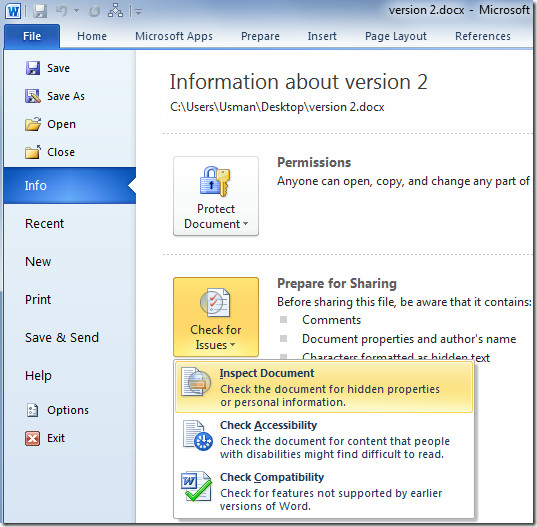
Task: Click the padlock and key Protect Document icon
Action: tap(215, 181)
